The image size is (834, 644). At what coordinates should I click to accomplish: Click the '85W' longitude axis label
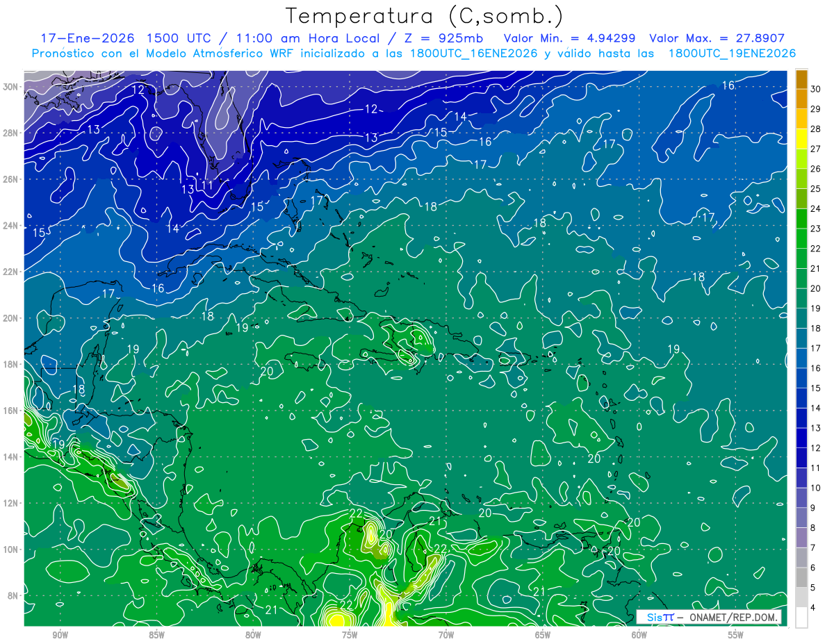(156, 635)
